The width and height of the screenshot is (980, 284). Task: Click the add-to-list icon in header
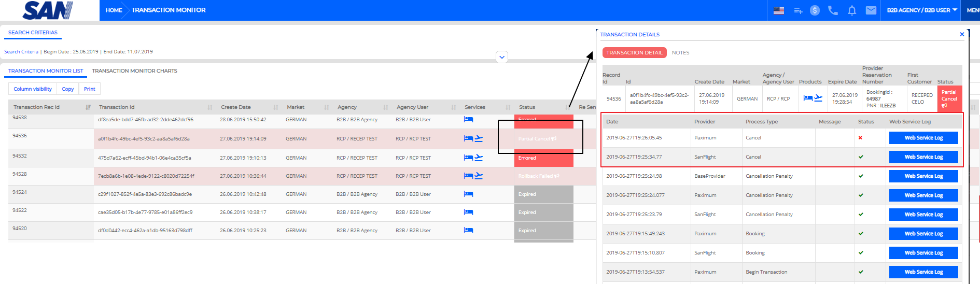click(x=798, y=10)
